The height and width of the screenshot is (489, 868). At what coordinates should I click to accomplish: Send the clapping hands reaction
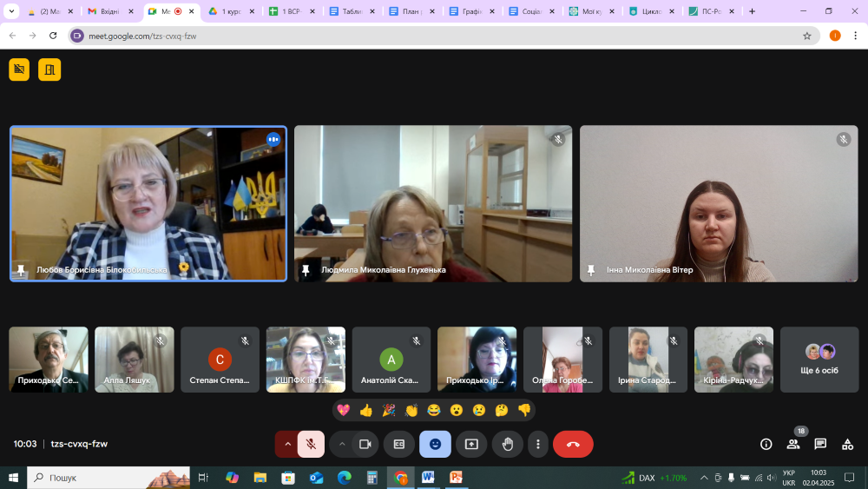(x=411, y=410)
